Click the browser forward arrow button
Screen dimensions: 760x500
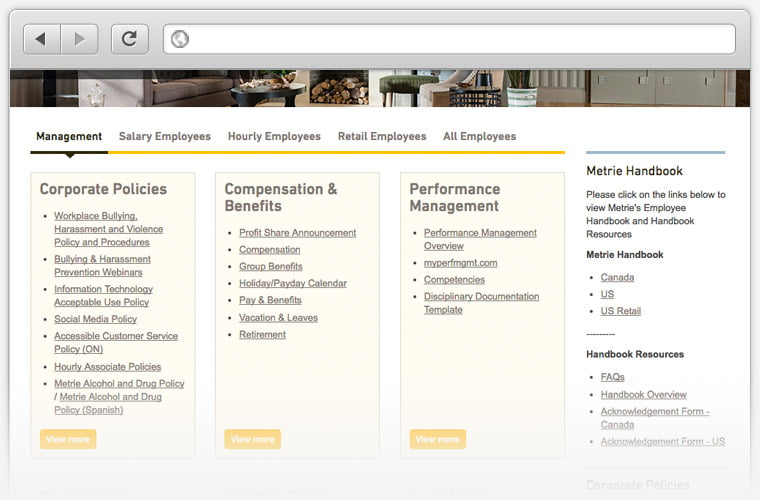click(79, 39)
